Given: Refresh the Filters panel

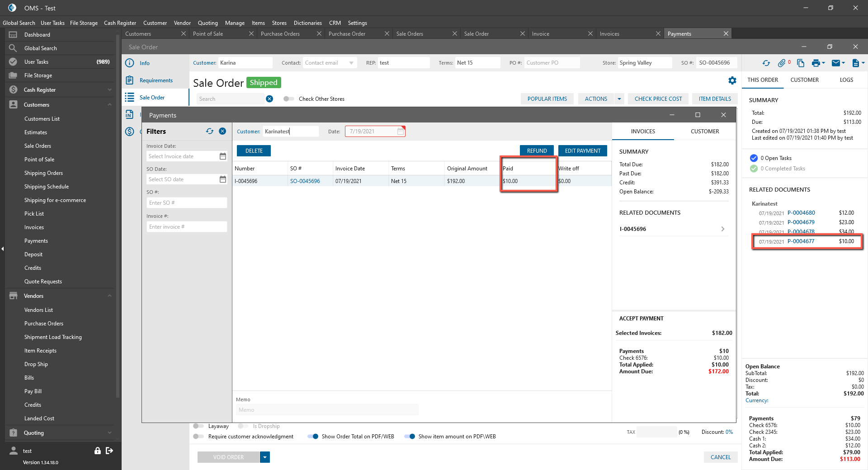Looking at the screenshot, I should tap(210, 131).
